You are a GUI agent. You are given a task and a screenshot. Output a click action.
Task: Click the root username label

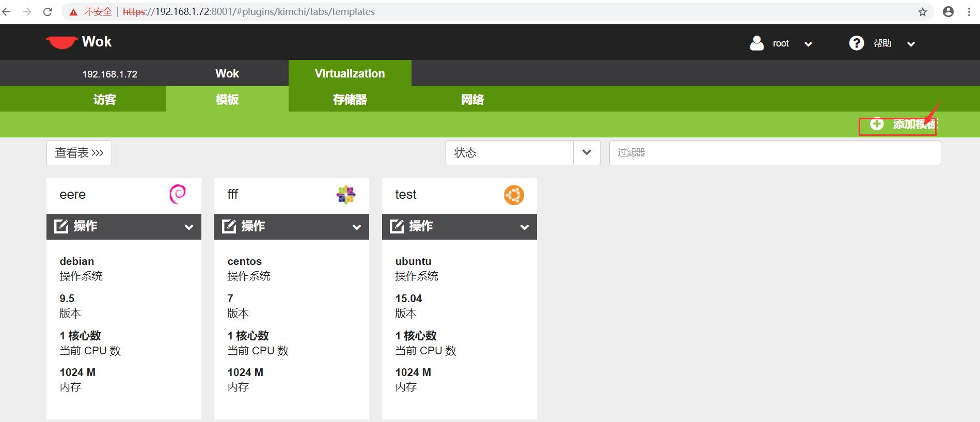[x=781, y=44]
